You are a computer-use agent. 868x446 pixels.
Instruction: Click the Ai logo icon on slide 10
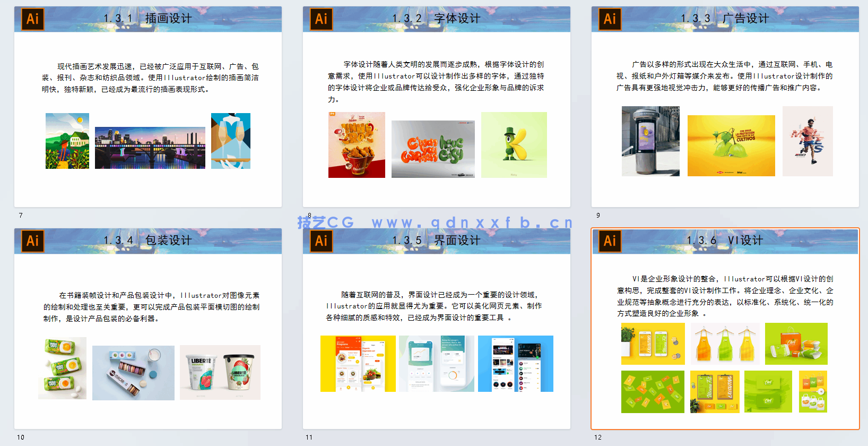(x=32, y=241)
